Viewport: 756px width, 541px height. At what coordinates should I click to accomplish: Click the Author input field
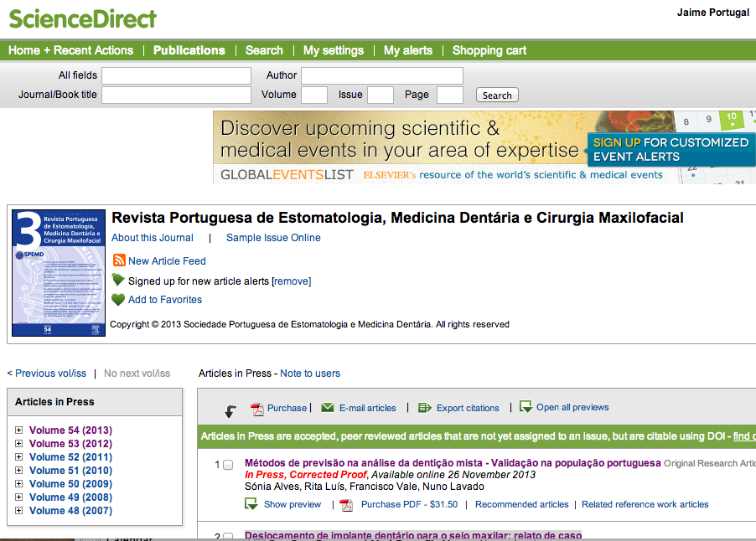coord(382,75)
